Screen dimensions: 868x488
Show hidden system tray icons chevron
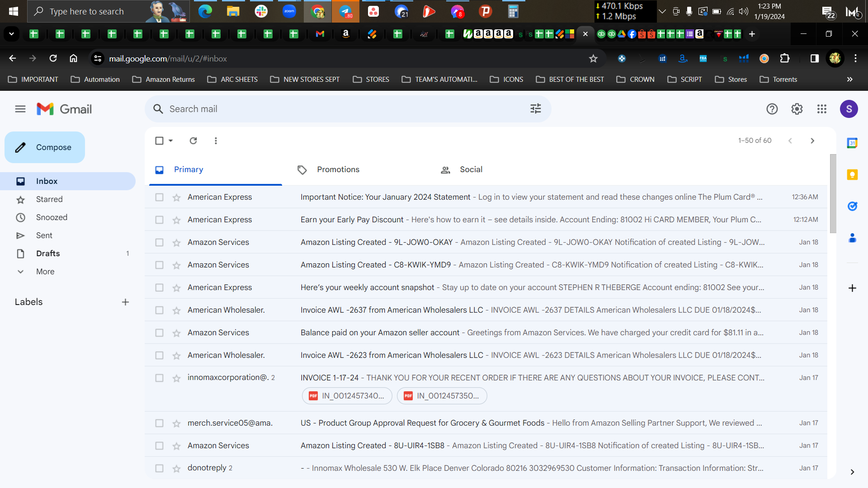(x=662, y=11)
